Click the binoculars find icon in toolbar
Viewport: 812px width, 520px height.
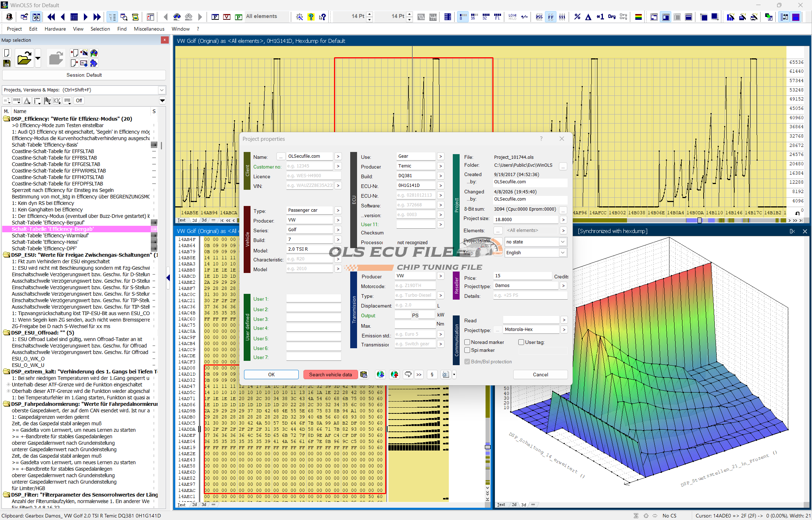177,17
